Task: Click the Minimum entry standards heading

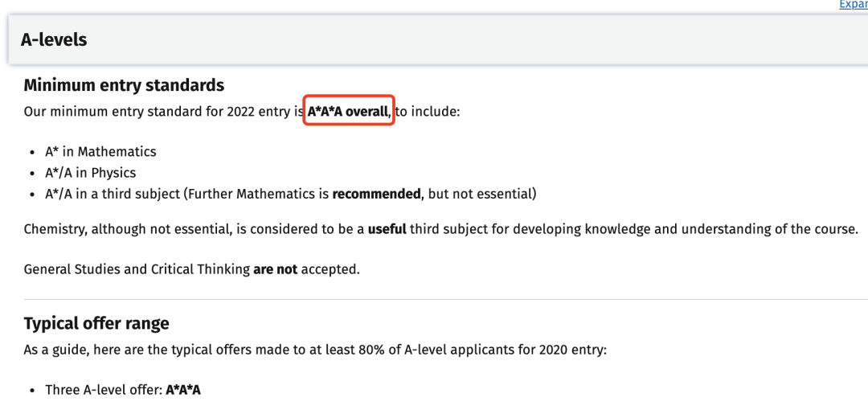Action: point(124,85)
